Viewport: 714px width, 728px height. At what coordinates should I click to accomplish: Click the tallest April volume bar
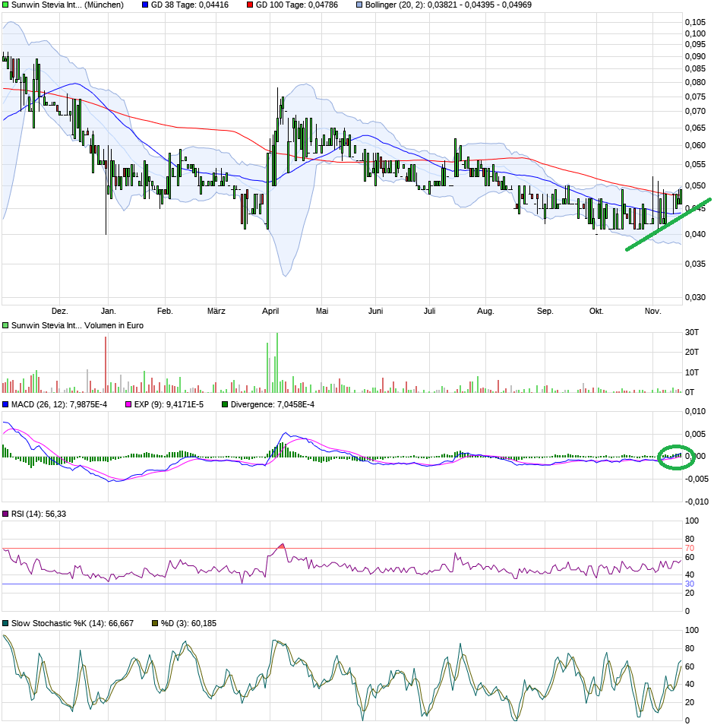coord(277,362)
